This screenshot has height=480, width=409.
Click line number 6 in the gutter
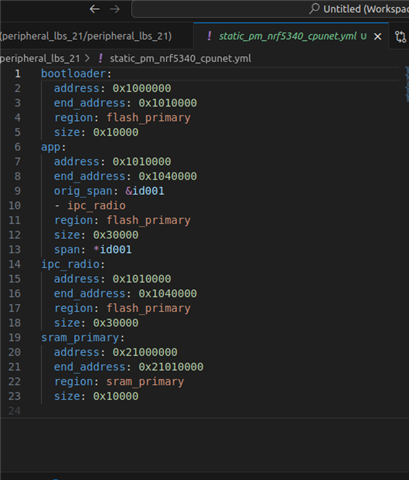click(17, 147)
